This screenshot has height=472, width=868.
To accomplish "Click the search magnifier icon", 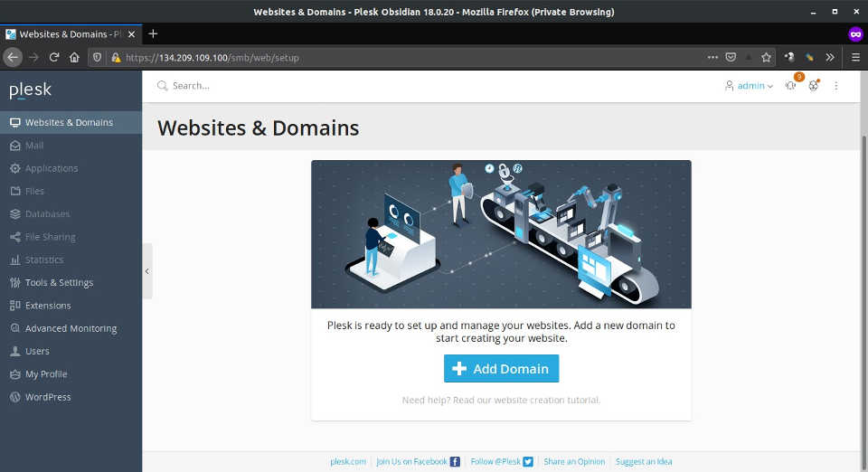I will click(162, 86).
